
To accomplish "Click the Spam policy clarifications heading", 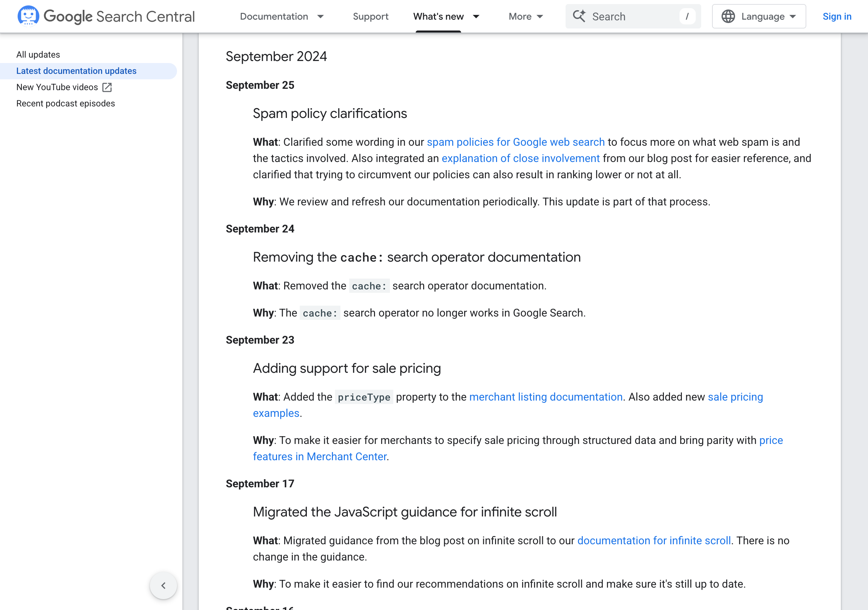I will 330,114.
